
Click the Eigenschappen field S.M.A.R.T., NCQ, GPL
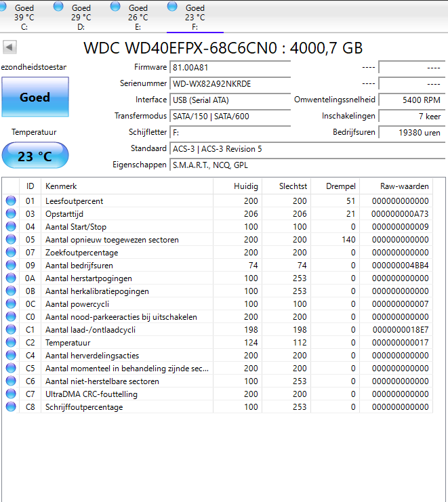pos(308,165)
